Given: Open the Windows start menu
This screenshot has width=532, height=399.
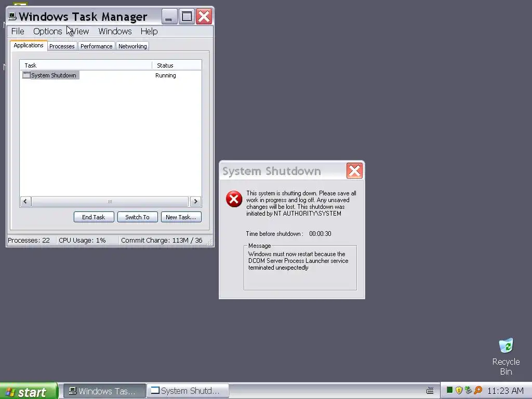Looking at the screenshot, I should 29,391.
